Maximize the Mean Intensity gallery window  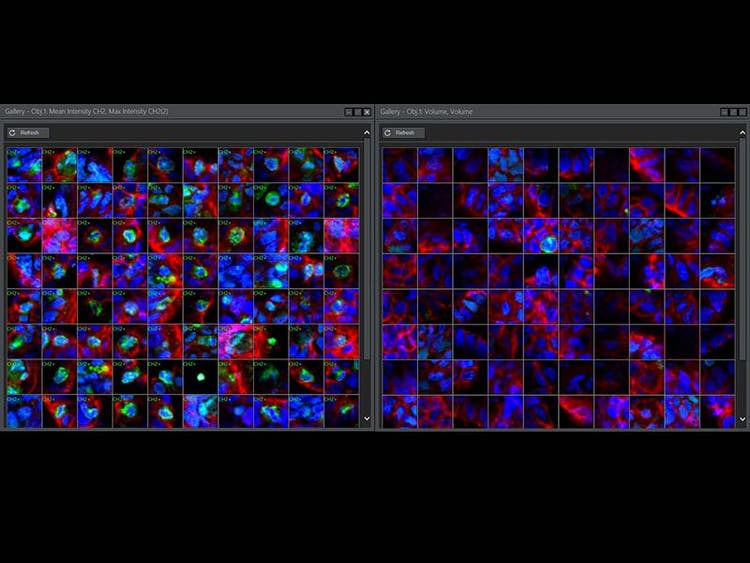pos(358,112)
